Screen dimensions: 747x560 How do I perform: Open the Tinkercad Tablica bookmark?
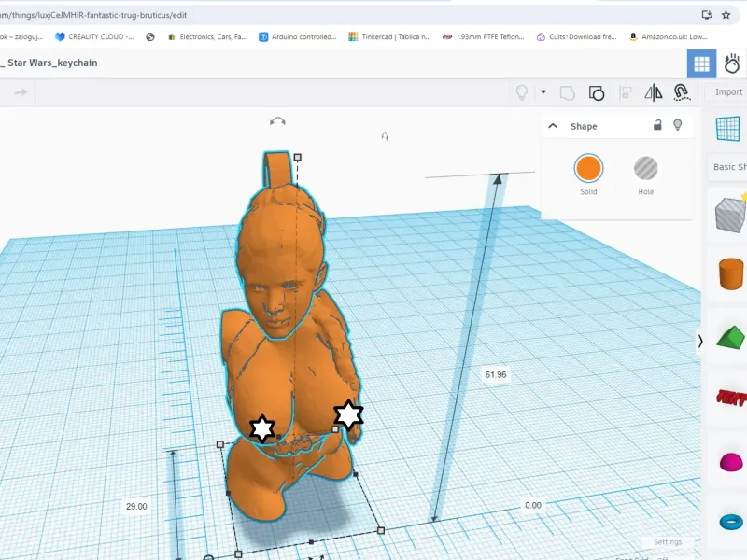(389, 36)
